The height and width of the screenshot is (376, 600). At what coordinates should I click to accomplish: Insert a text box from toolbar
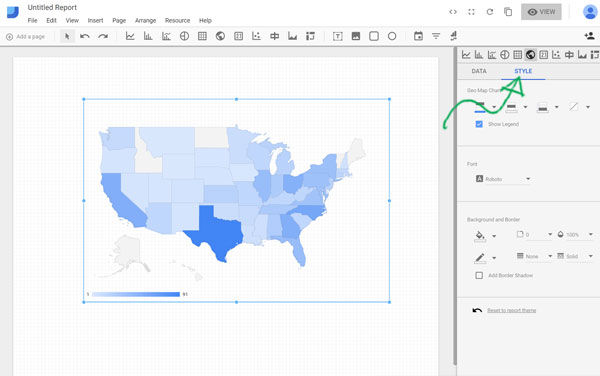click(x=338, y=36)
